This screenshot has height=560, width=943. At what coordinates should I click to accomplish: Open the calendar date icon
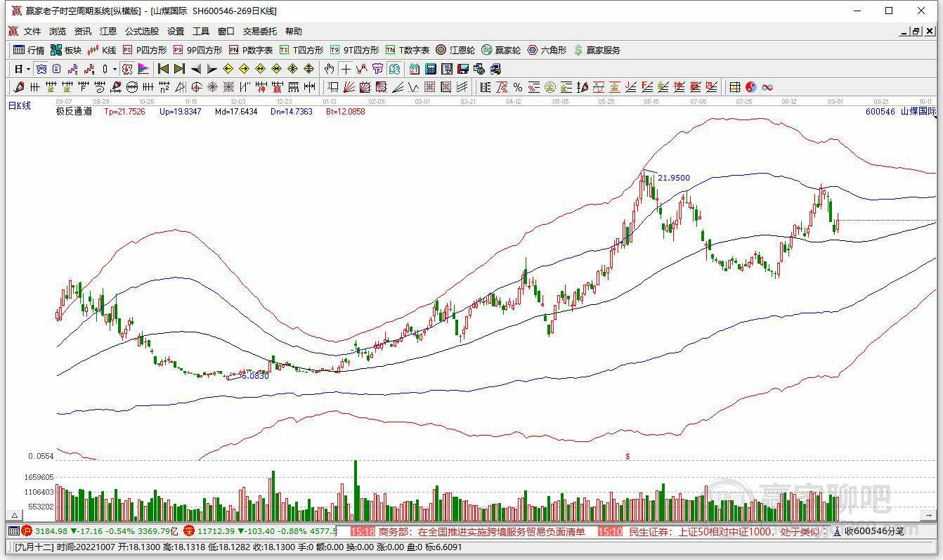tap(415, 69)
